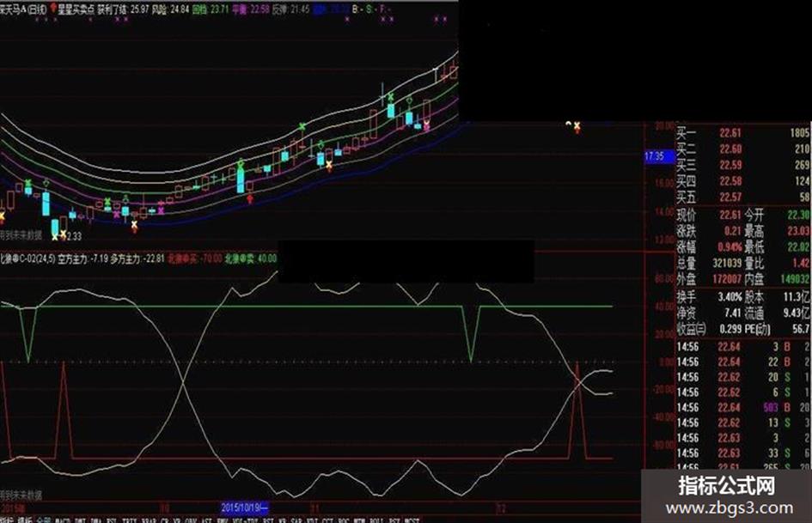Click the green 回档 value 23.71
The width and height of the screenshot is (812, 523).
[218, 9]
